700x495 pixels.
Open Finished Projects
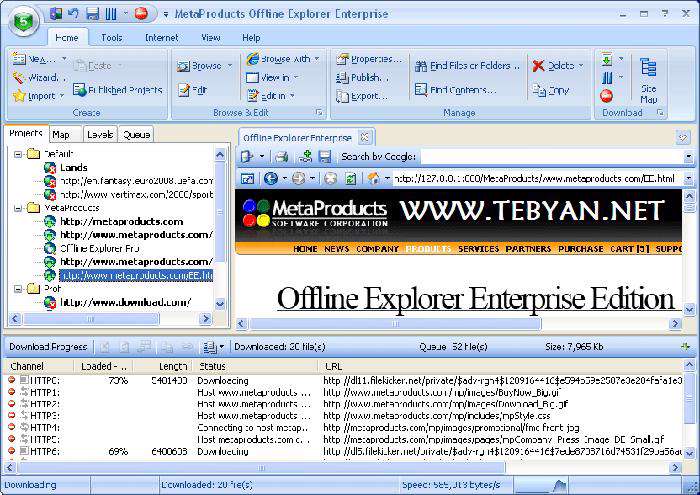coord(118,90)
